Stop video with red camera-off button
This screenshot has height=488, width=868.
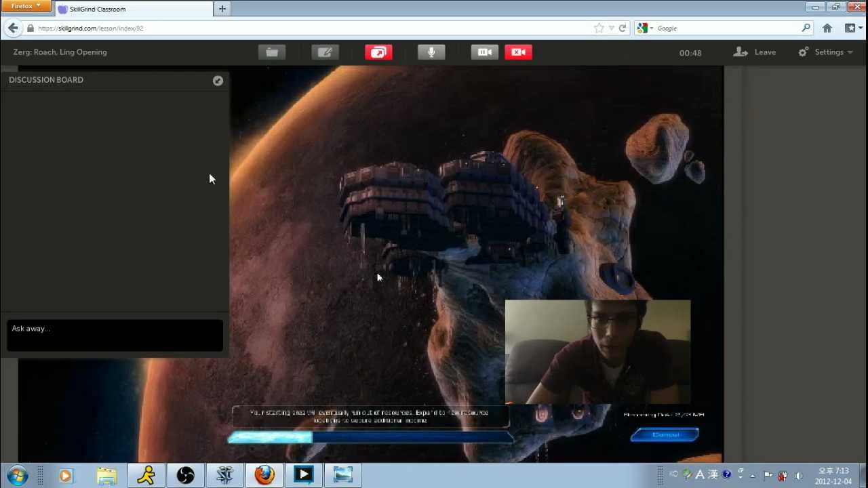518,52
